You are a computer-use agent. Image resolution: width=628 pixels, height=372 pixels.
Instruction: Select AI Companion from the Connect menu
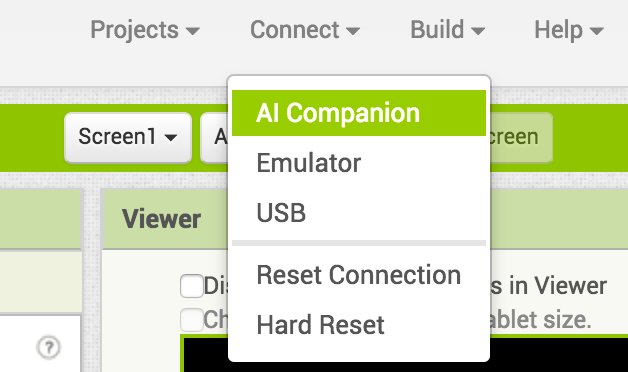(x=359, y=113)
